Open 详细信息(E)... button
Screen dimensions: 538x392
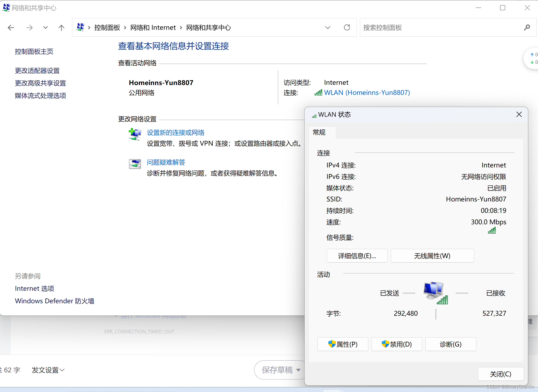tap(357, 256)
